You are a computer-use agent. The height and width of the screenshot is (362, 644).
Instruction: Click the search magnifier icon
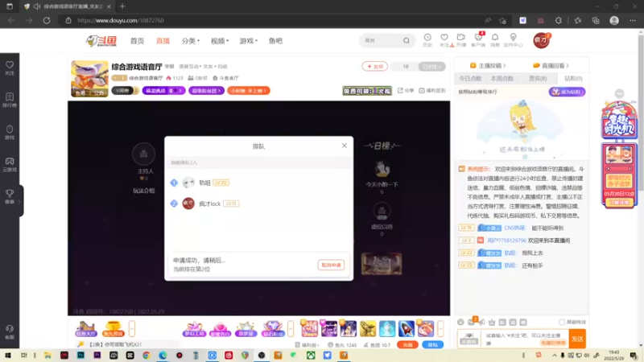click(407, 41)
